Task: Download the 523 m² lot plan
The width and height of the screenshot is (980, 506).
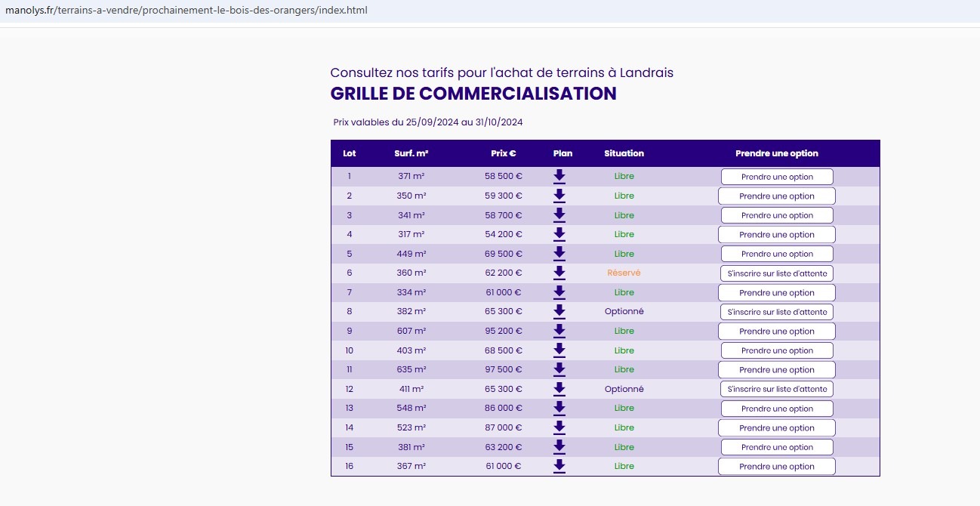Action: click(x=559, y=427)
